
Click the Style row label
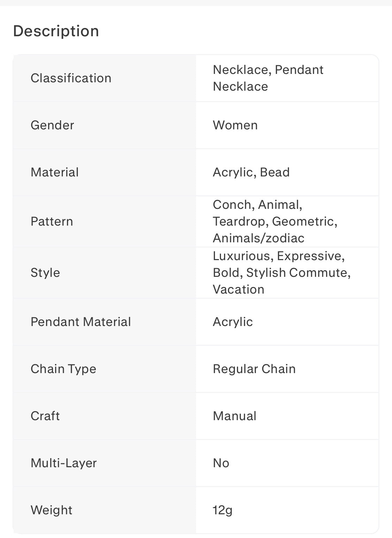(45, 273)
